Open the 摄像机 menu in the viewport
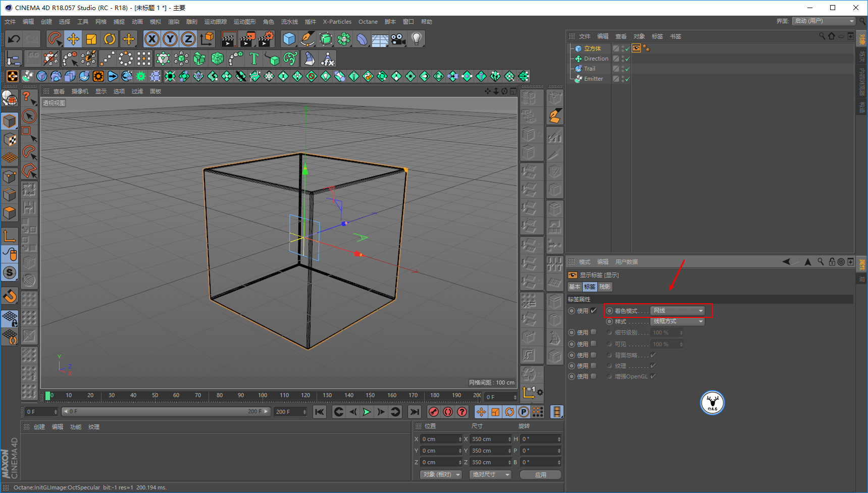 pos(80,91)
